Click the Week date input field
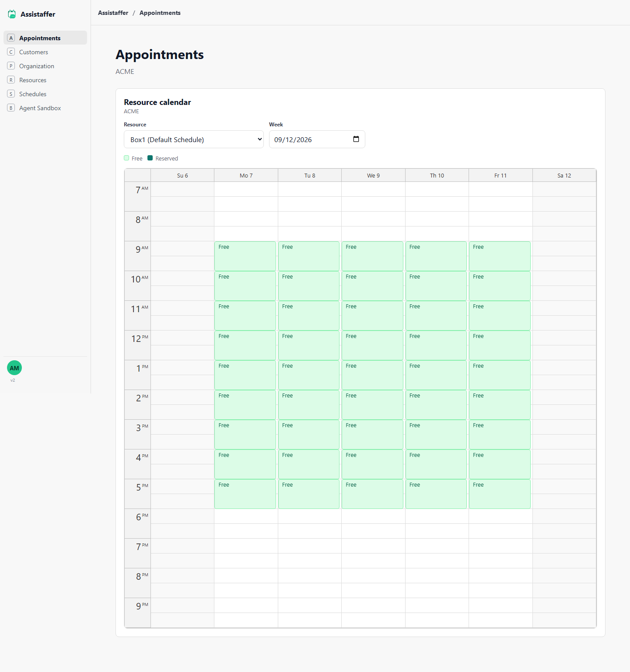Screen dimensions: 630x672 pos(317,139)
